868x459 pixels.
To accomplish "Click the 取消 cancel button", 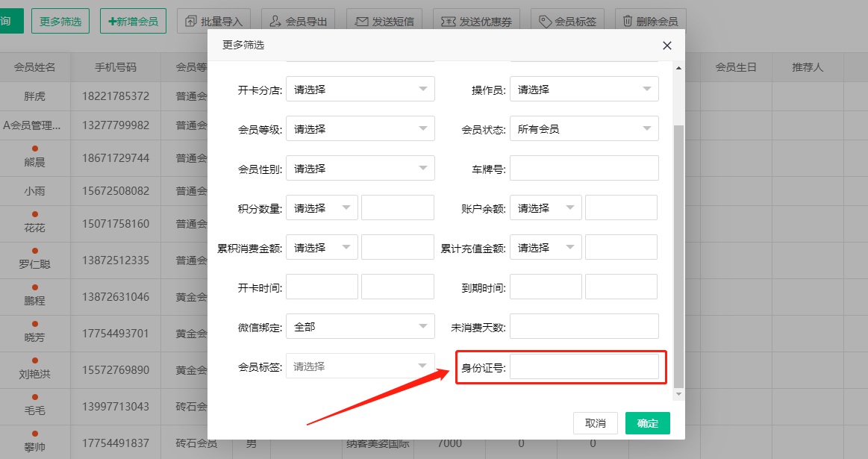I will click(x=596, y=423).
